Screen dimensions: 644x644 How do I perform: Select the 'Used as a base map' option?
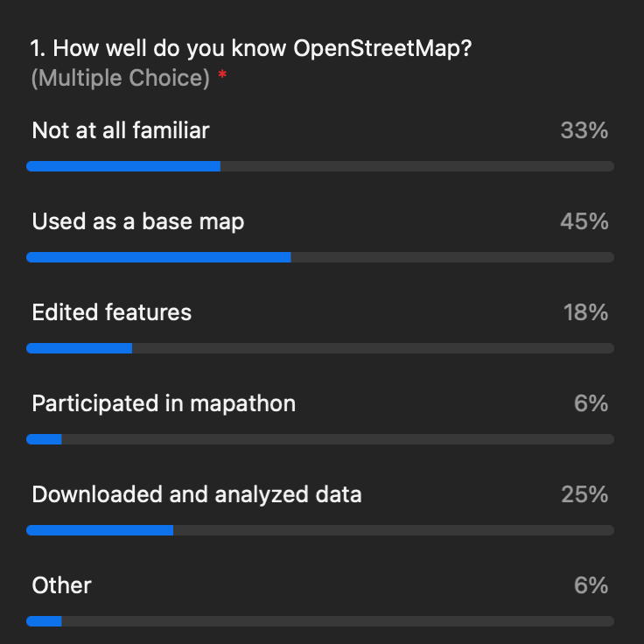tap(138, 221)
